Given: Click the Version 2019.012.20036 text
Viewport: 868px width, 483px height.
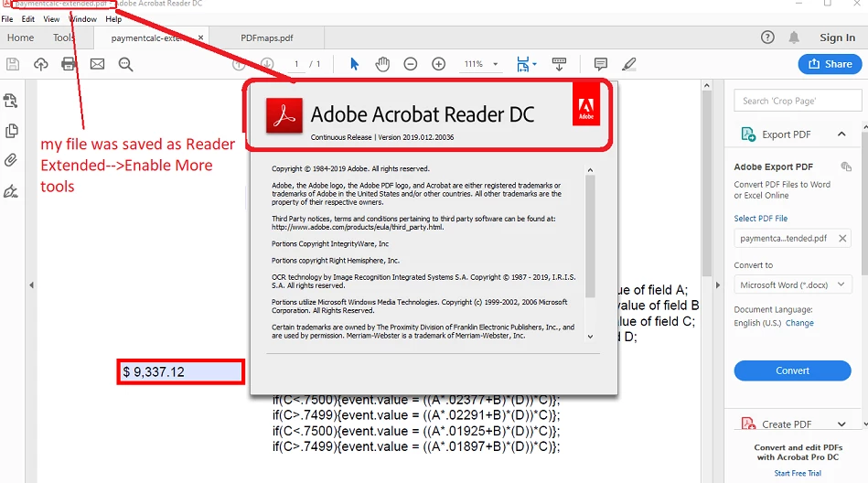Looking at the screenshot, I should (416, 137).
